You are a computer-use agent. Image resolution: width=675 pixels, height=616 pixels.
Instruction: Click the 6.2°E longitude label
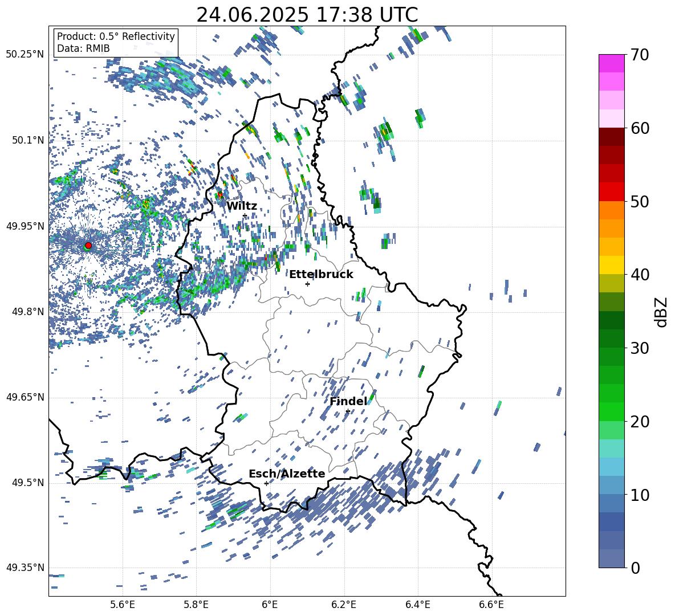[x=344, y=605]
